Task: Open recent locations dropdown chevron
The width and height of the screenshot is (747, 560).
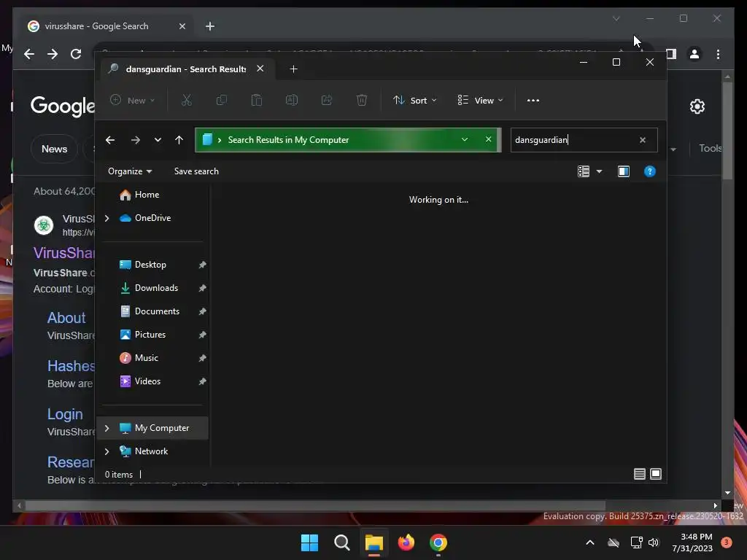Action: pos(158,140)
